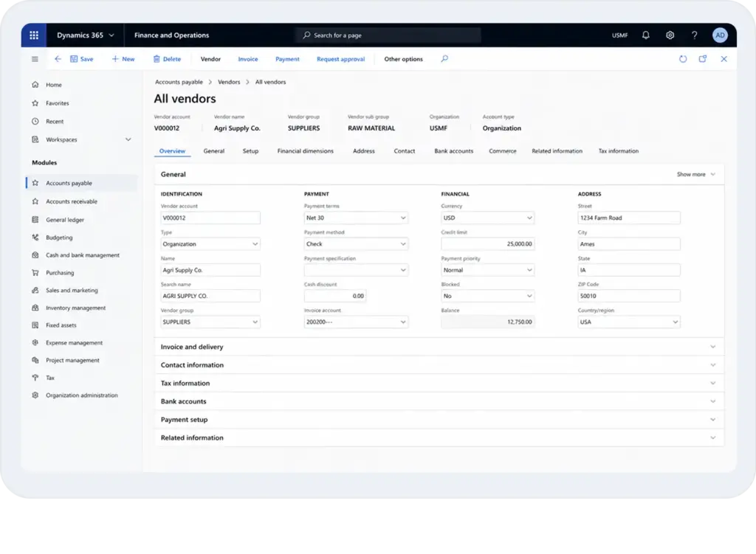Switch to the Commerce tab
Image resolution: width=756 pixels, height=554 pixels.
pos(502,150)
